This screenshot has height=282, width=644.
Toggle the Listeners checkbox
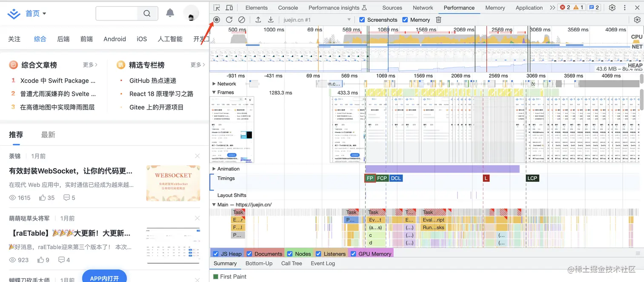[x=319, y=254]
